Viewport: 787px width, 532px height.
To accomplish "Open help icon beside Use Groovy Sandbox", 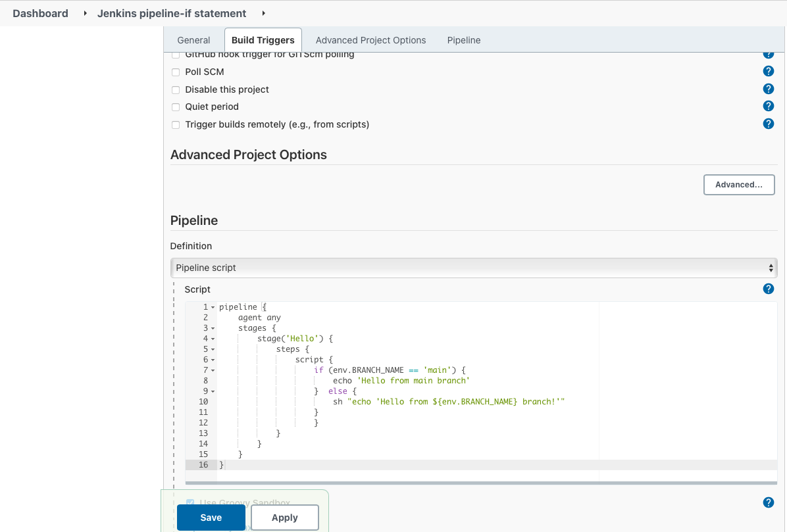I will click(x=768, y=502).
